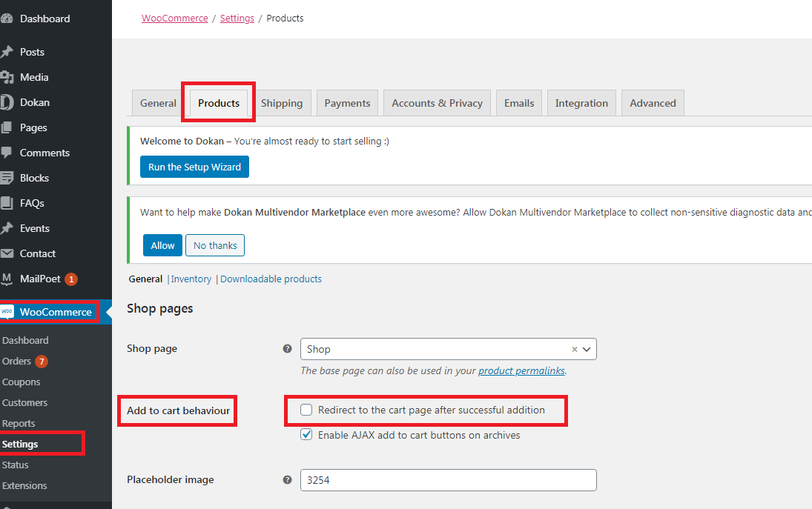Click the Events pin icon

(x=6, y=228)
